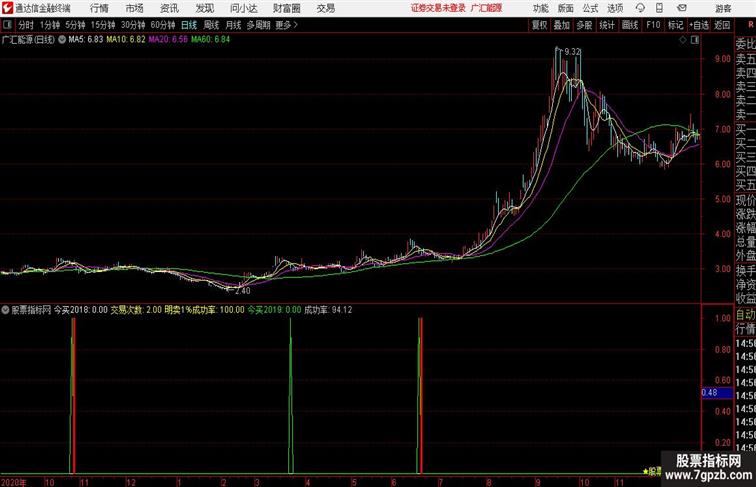Open the 财富圈 menu

(x=286, y=8)
